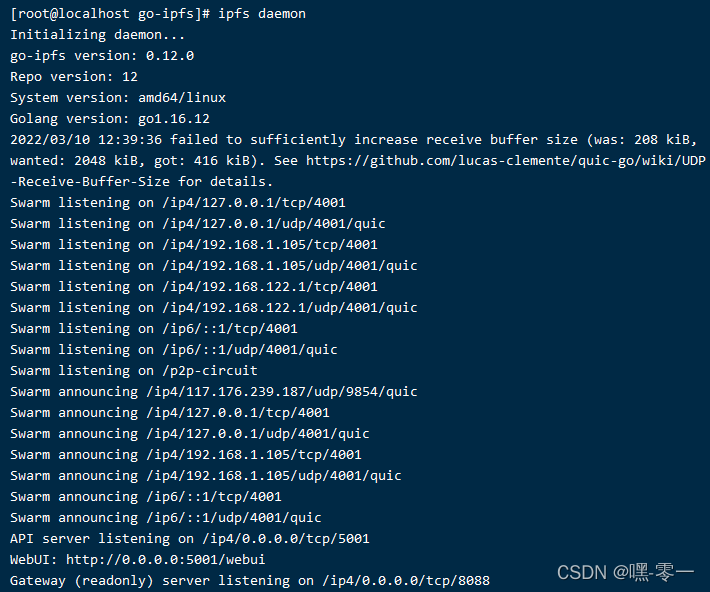
Task: Click the Swarm listening /ip6/::1/tcp/4001 line
Action: [x=154, y=328]
